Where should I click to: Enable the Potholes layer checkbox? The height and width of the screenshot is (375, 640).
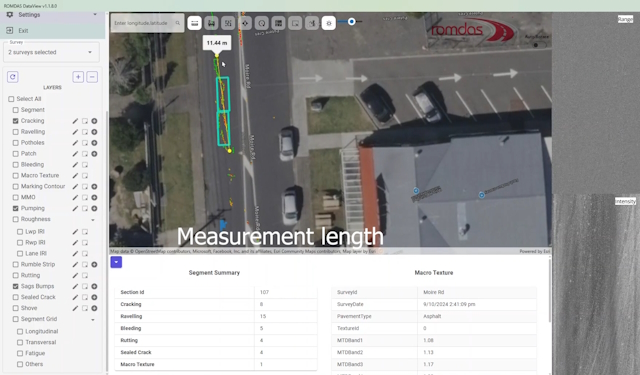pyautogui.click(x=16, y=143)
